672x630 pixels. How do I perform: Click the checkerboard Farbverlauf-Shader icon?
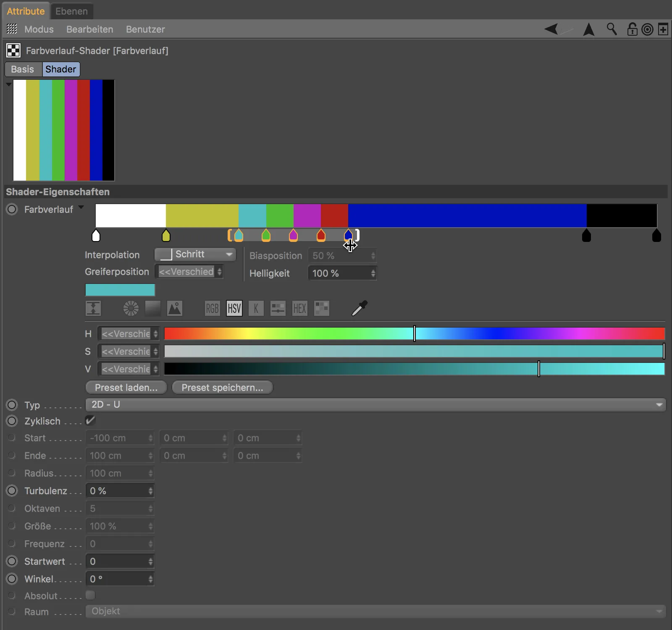point(13,50)
